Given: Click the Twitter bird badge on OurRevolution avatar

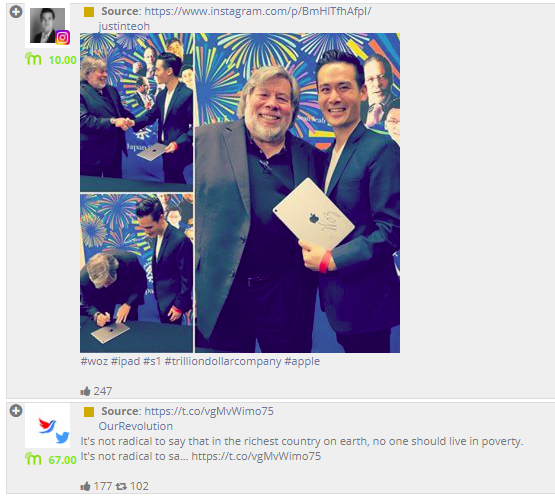Looking at the screenshot, I should tap(62, 438).
